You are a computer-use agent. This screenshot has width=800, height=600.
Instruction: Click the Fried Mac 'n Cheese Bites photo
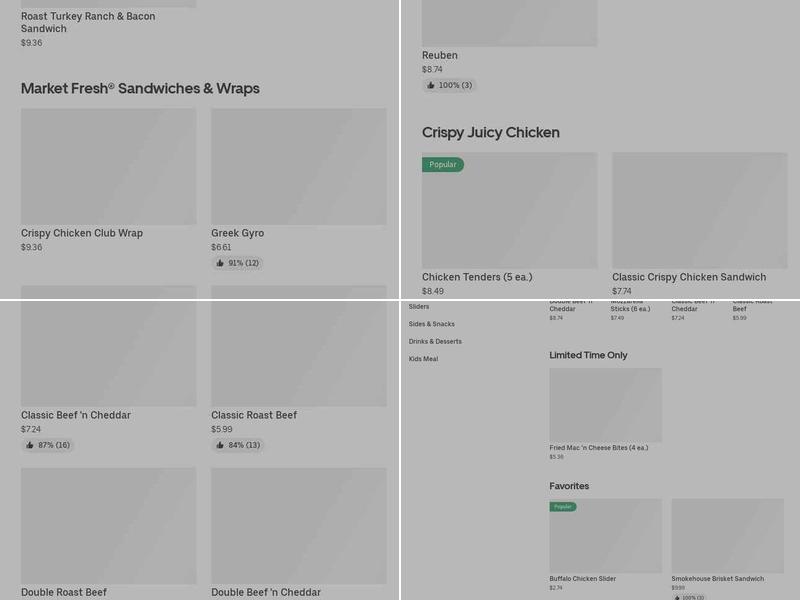(x=605, y=404)
